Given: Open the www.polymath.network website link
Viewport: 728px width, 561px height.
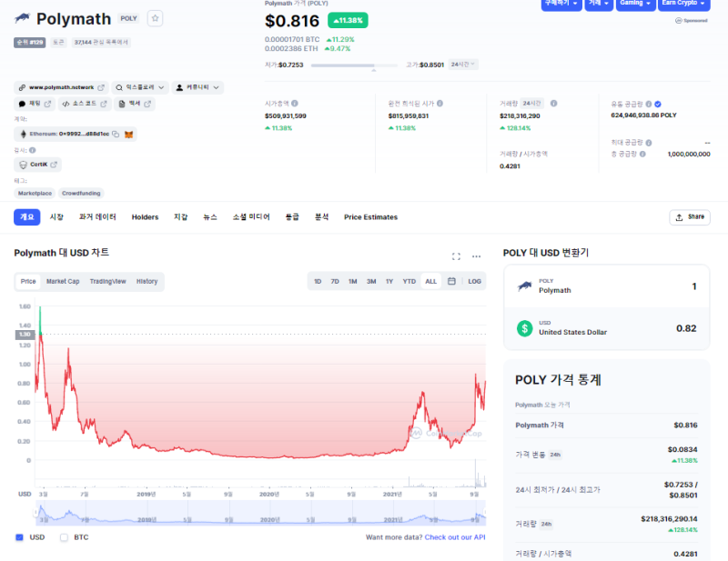Looking at the screenshot, I should 61,87.
